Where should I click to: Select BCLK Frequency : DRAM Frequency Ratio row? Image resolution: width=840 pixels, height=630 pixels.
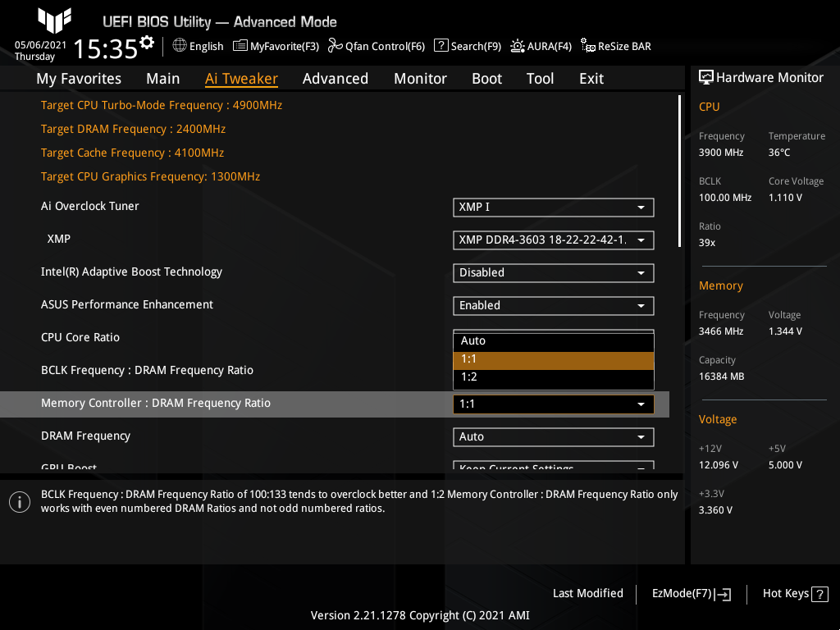tap(147, 370)
